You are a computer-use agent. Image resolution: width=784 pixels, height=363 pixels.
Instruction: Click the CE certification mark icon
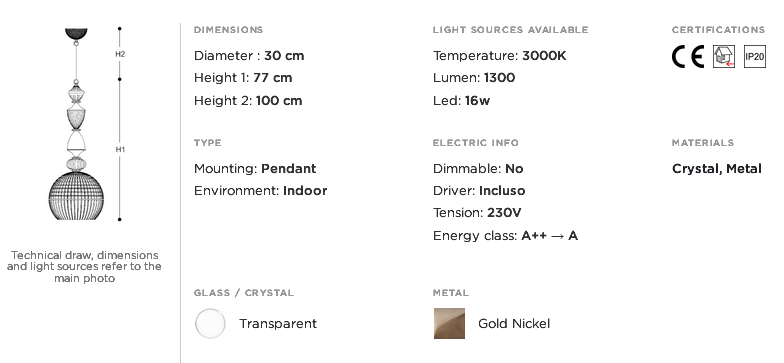(688, 56)
